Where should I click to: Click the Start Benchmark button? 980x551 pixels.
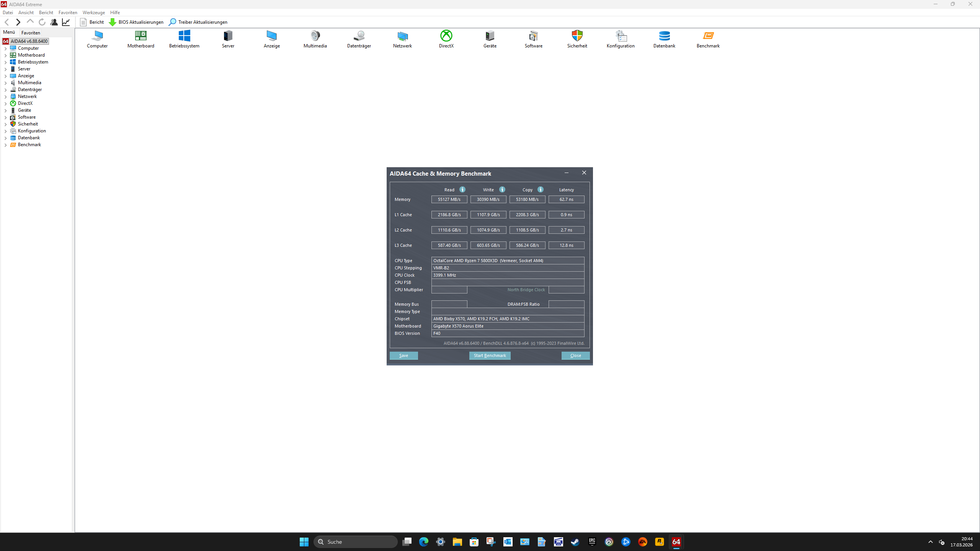[x=490, y=355]
